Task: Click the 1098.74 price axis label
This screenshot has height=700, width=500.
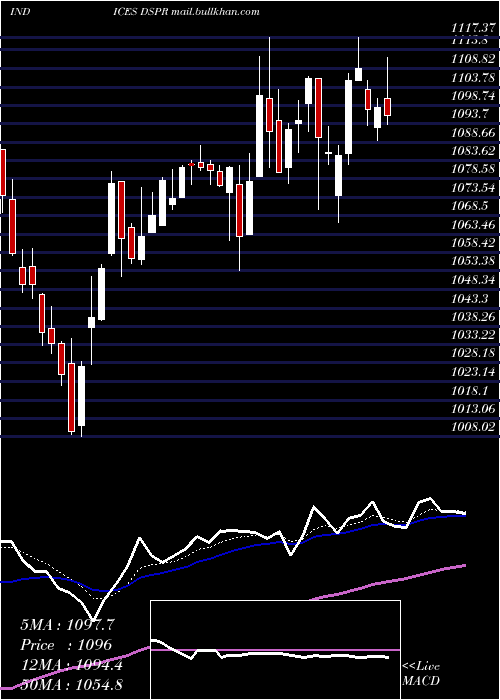Action: click(x=473, y=96)
